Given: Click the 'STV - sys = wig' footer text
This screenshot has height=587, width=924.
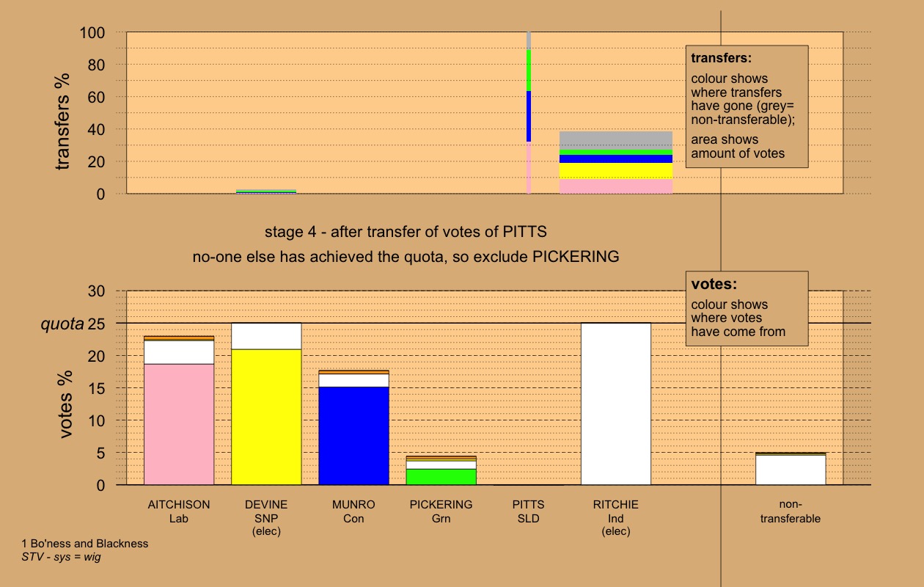Looking at the screenshot, I should [61, 557].
